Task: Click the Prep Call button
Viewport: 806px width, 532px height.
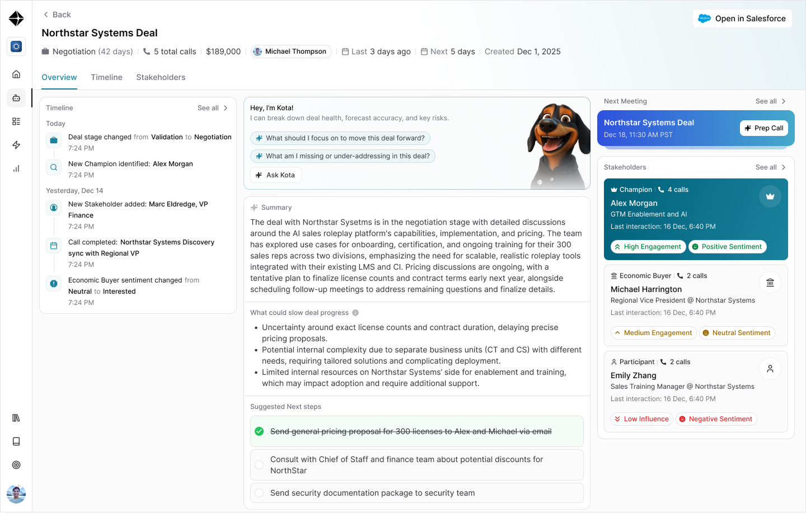Action: pyautogui.click(x=764, y=128)
